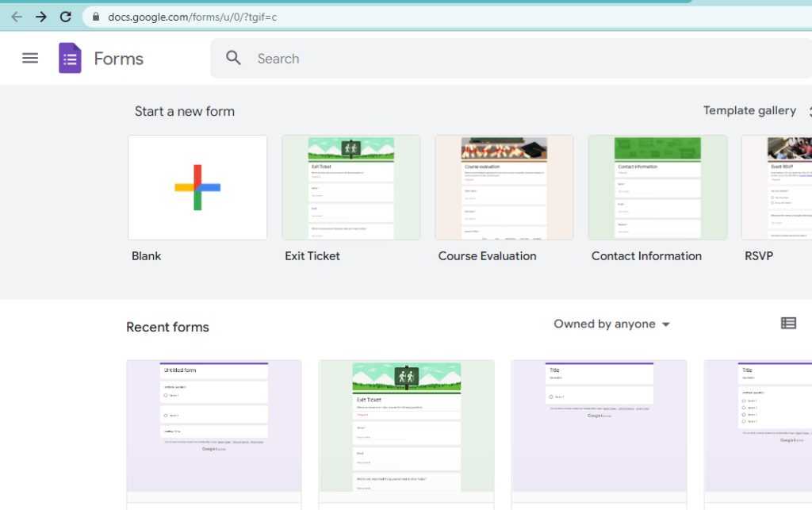
Task: Select the Course Evaluation template
Action: (504, 187)
